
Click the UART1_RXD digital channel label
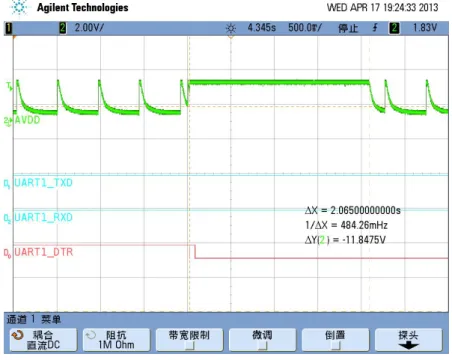(43, 217)
